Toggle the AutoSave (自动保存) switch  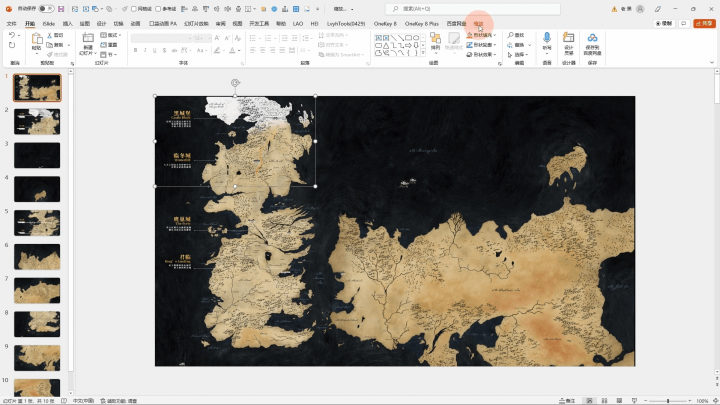(x=45, y=8)
